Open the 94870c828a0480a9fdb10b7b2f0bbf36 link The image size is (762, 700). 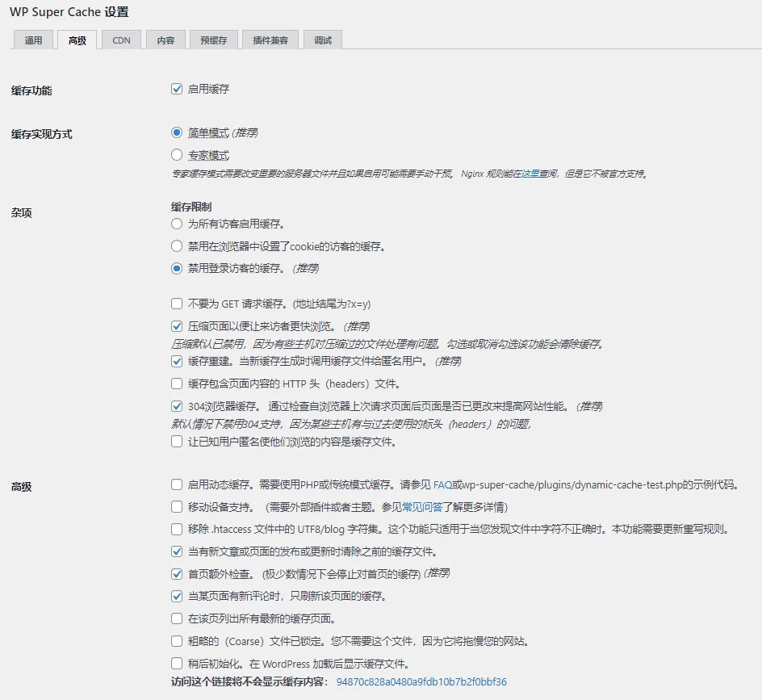point(421,682)
